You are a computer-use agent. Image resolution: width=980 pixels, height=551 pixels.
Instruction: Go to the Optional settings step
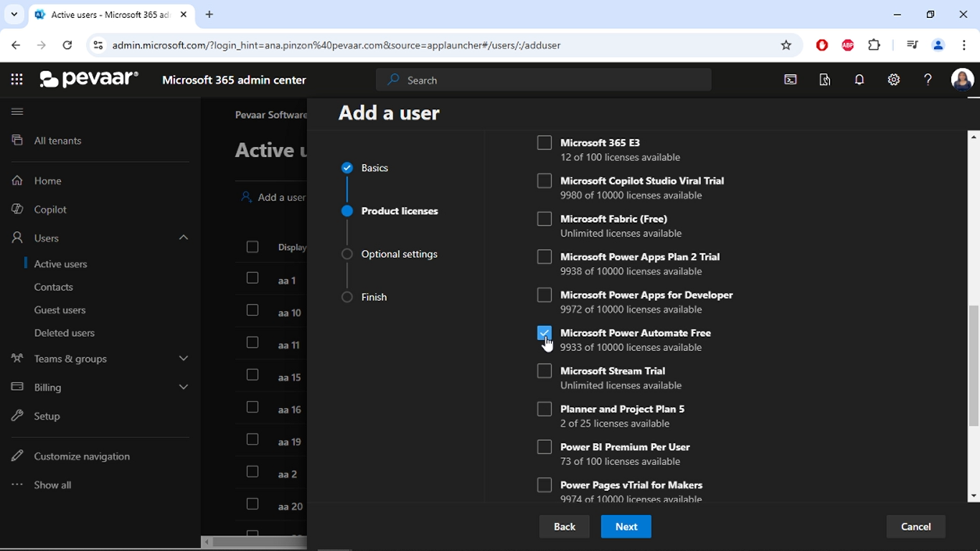[390, 254]
